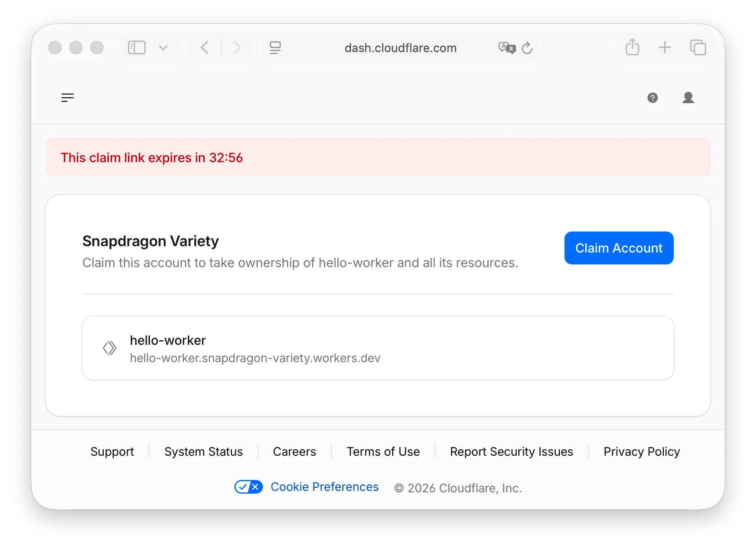
Task: Click the Claim Account button
Action: (x=619, y=248)
